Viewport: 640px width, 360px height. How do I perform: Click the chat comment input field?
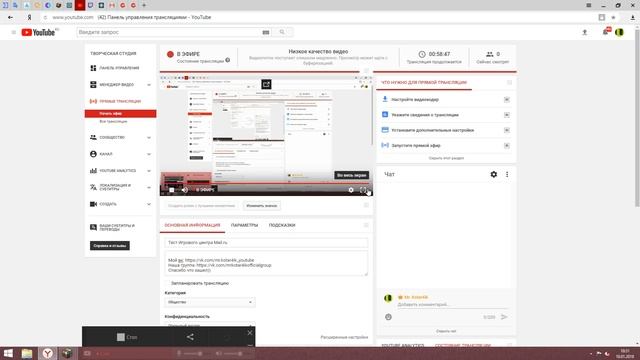pyautogui.click(x=452, y=304)
